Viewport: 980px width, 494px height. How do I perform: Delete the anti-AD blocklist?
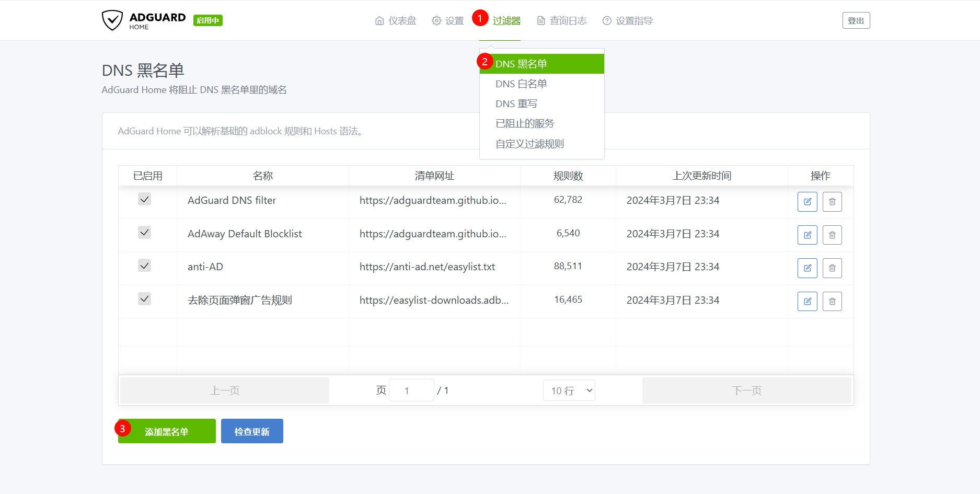832,268
